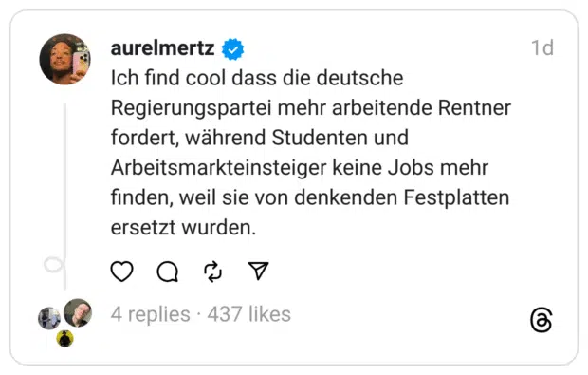Click the curled thread loop icon
This screenshot has width=588, height=375.
click(54, 265)
